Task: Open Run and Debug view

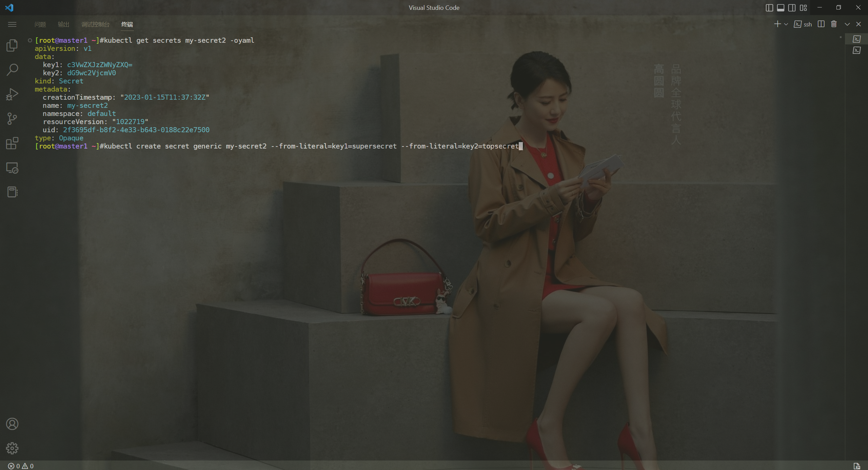Action: [12, 94]
